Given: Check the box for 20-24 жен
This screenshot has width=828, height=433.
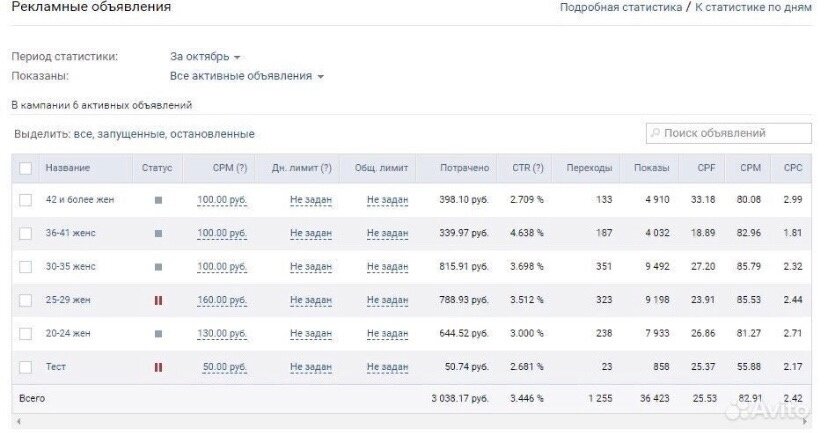Looking at the screenshot, I should tap(25, 334).
